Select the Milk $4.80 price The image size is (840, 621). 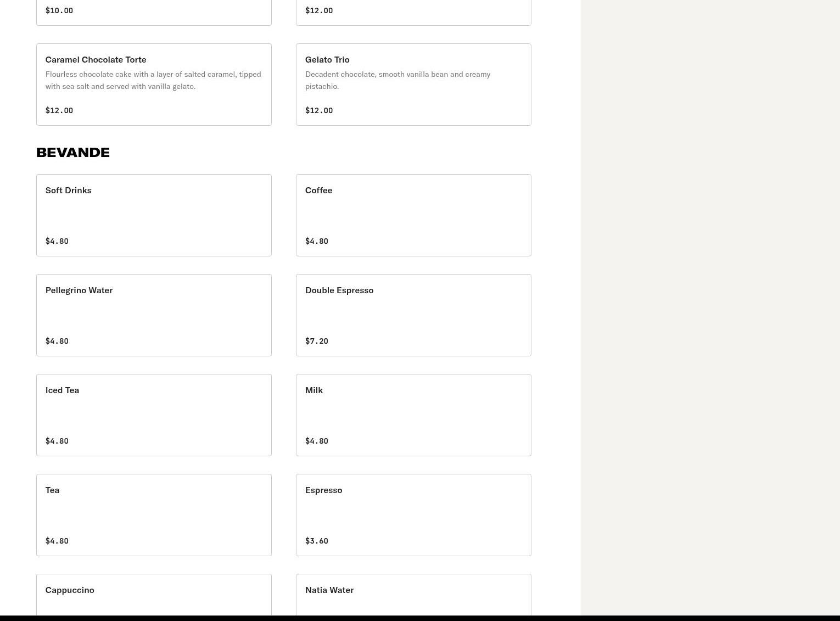317,441
